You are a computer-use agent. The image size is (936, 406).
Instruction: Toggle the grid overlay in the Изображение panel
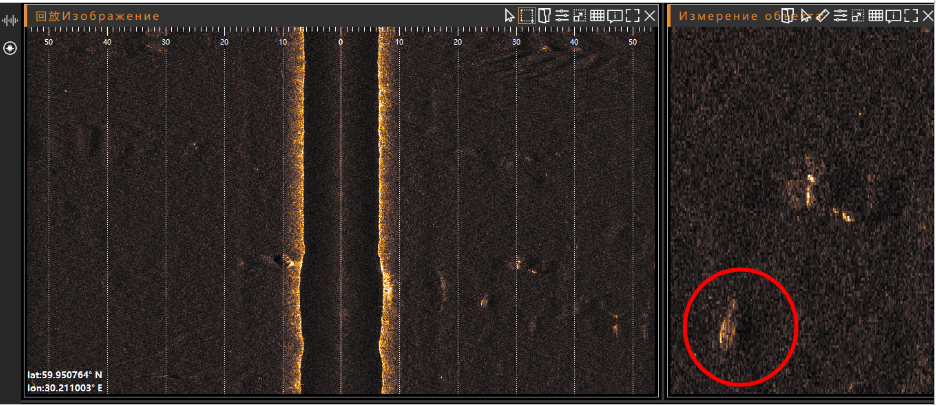(597, 16)
